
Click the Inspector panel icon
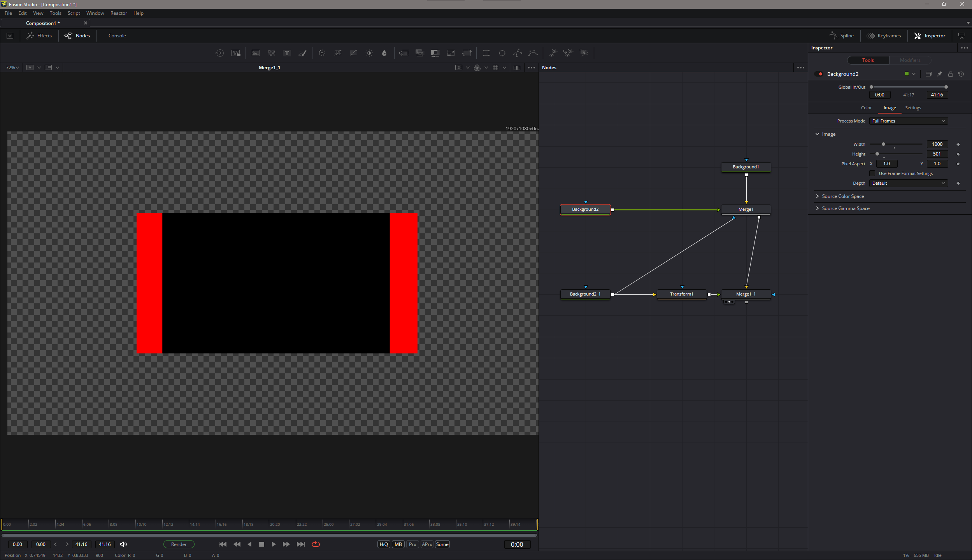point(919,35)
